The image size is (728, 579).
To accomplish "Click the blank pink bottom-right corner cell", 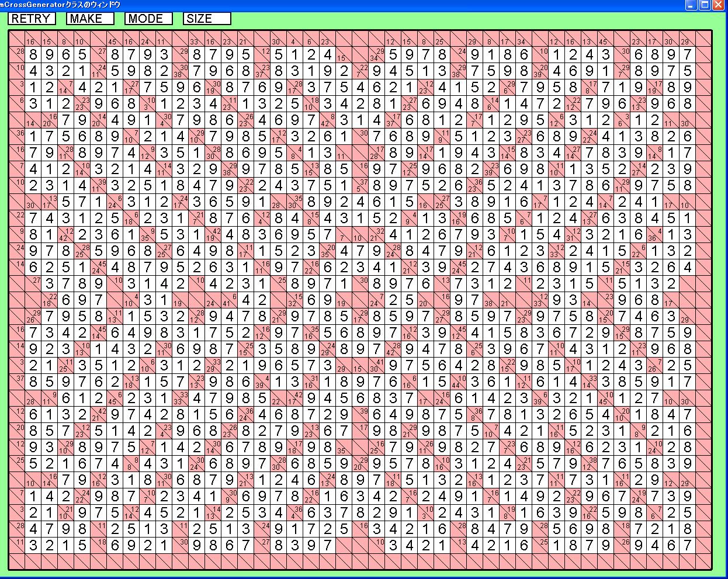I will tap(704, 562).
